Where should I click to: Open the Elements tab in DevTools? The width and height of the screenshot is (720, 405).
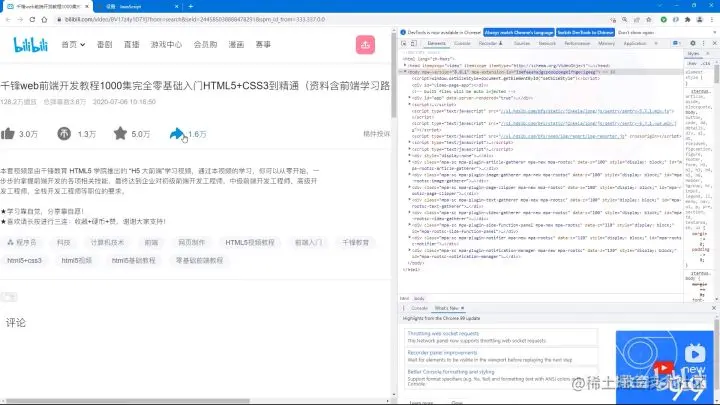[x=436, y=43]
